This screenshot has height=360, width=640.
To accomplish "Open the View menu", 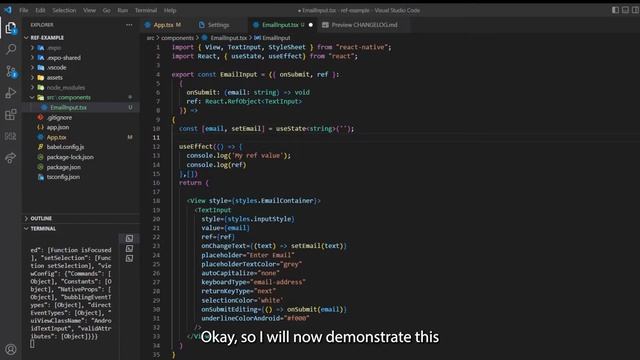I will (89, 10).
